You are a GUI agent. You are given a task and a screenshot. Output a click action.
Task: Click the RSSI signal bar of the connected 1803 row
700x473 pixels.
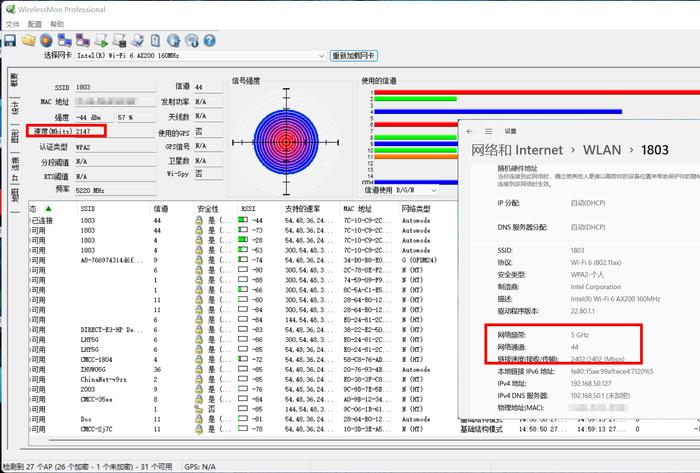243,220
